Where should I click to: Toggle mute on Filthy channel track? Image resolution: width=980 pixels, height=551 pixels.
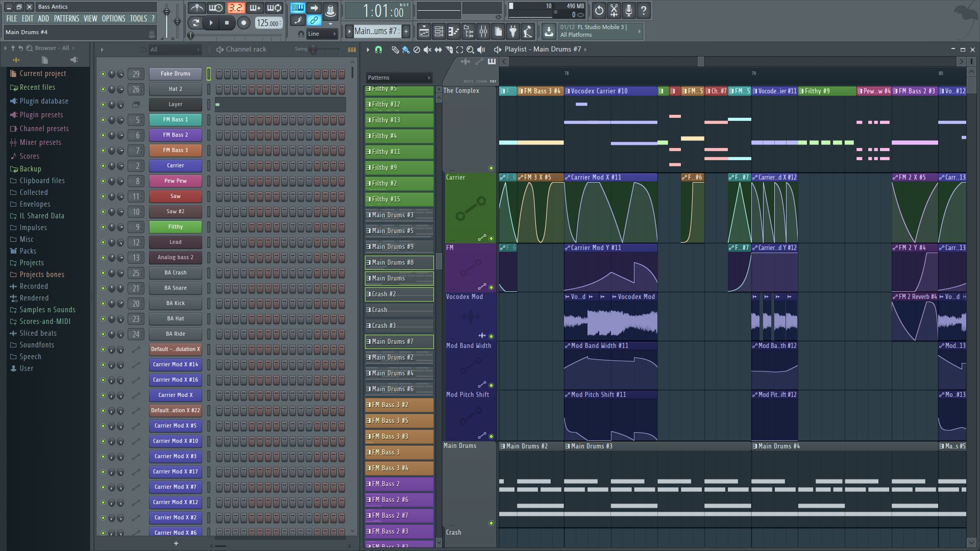point(103,226)
